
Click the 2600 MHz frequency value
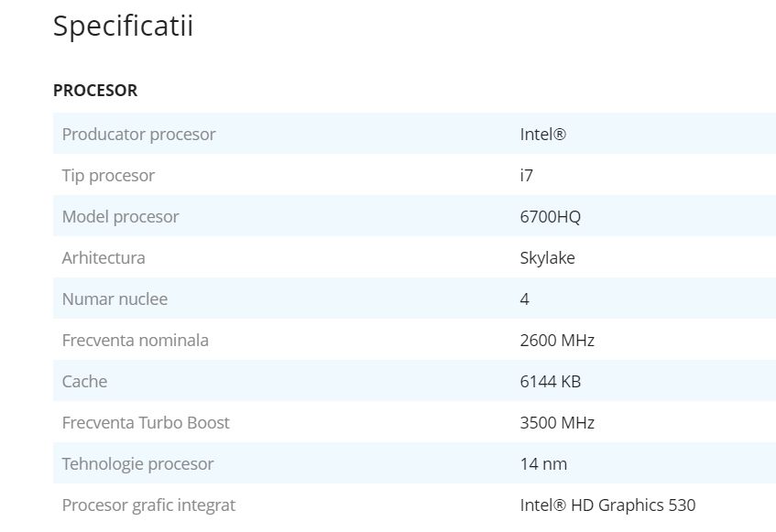pos(557,341)
